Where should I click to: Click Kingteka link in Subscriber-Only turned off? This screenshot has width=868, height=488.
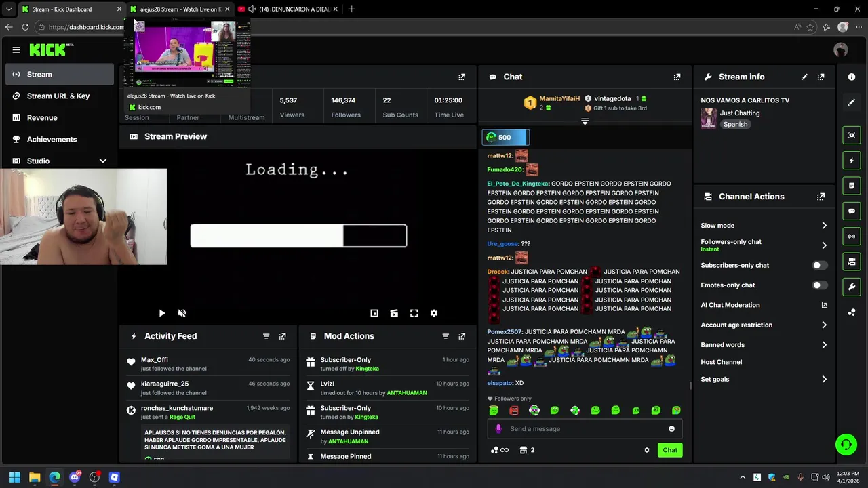click(x=367, y=369)
